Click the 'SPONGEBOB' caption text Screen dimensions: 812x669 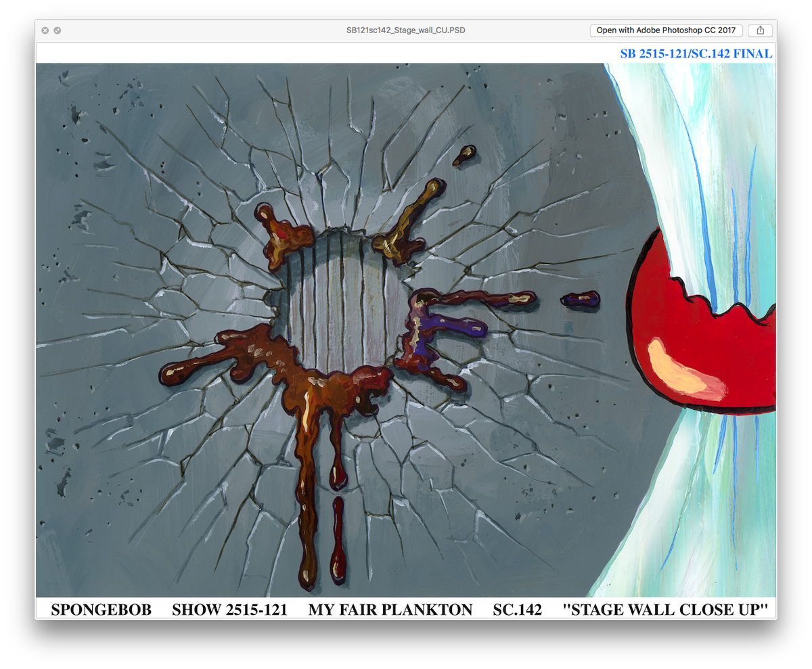click(x=101, y=609)
